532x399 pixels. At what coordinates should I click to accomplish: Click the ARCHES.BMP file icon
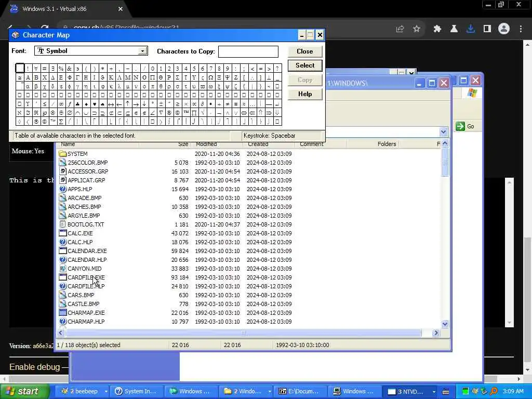tap(62, 207)
